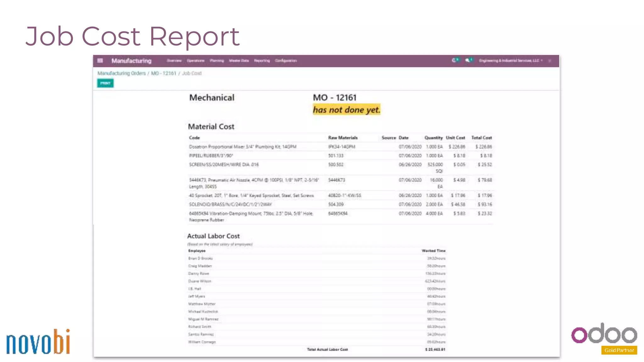
Task: Open the Master Data menu
Action: [x=239, y=61]
